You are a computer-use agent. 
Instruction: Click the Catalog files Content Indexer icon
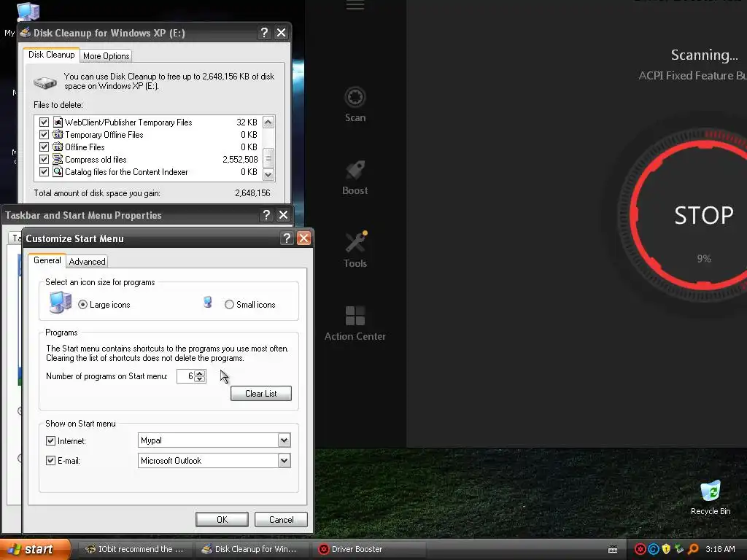[58, 172]
